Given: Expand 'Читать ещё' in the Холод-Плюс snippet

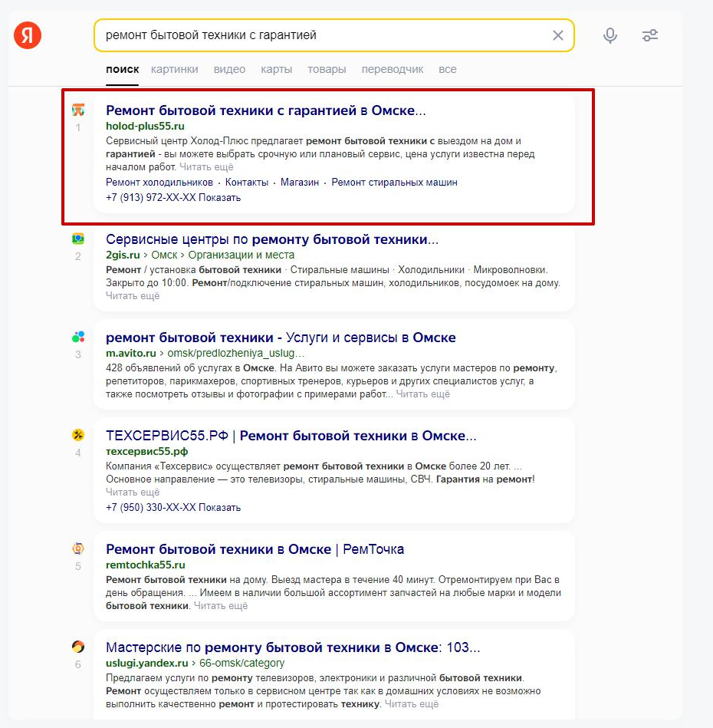Looking at the screenshot, I should 206,167.
